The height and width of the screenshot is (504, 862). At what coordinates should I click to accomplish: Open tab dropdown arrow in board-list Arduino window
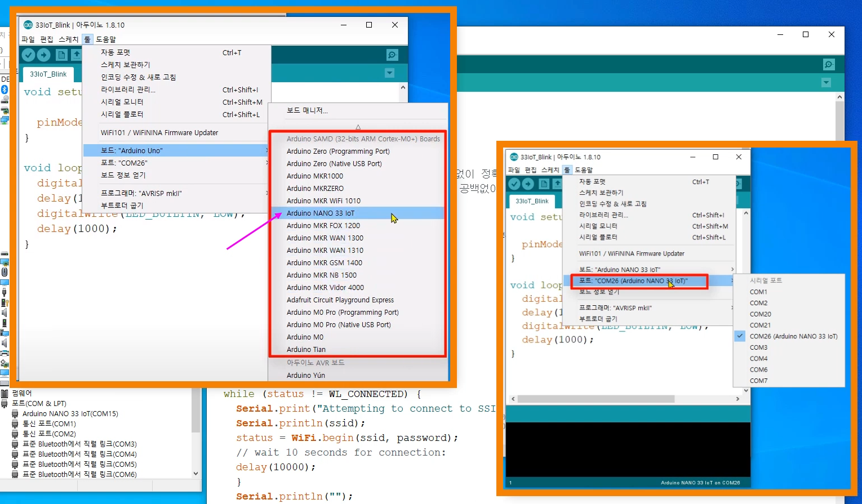coord(389,73)
